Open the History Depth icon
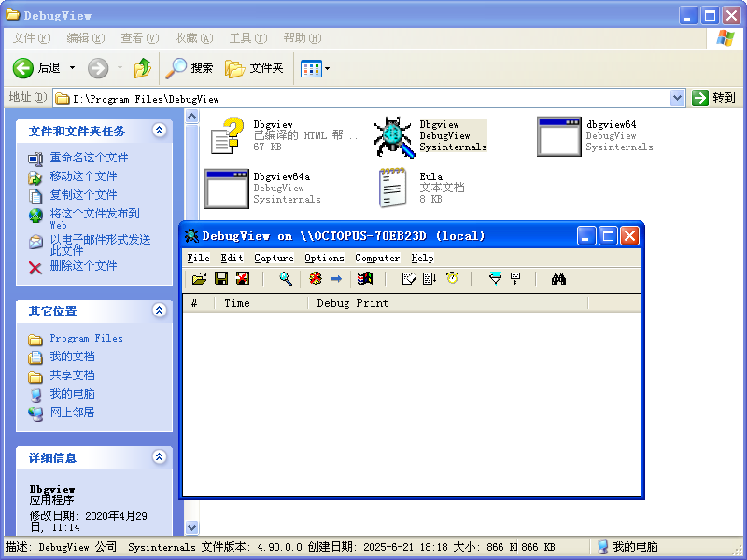This screenshot has height=560, width=747. [515, 278]
